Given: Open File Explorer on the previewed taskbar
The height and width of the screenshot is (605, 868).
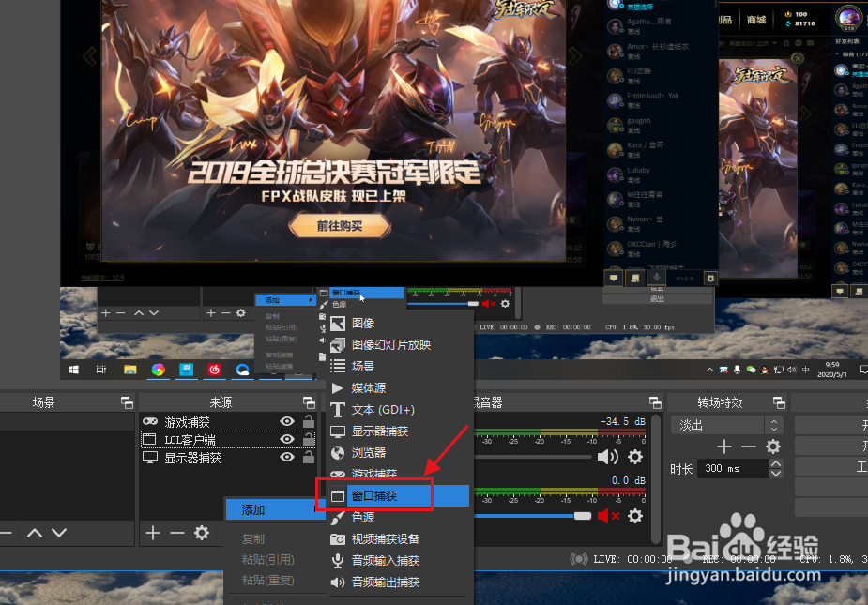Looking at the screenshot, I should [130, 370].
